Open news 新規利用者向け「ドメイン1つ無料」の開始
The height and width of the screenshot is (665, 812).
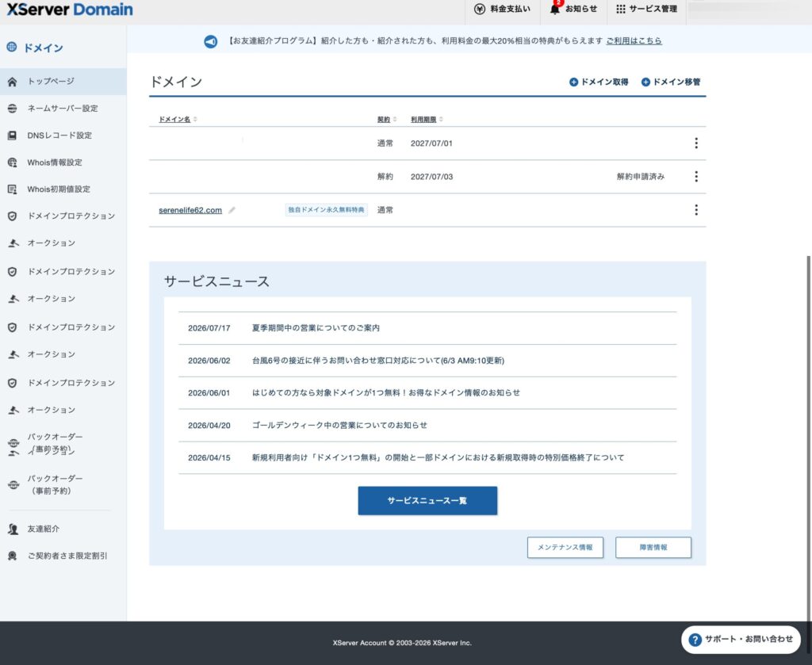pos(438,457)
